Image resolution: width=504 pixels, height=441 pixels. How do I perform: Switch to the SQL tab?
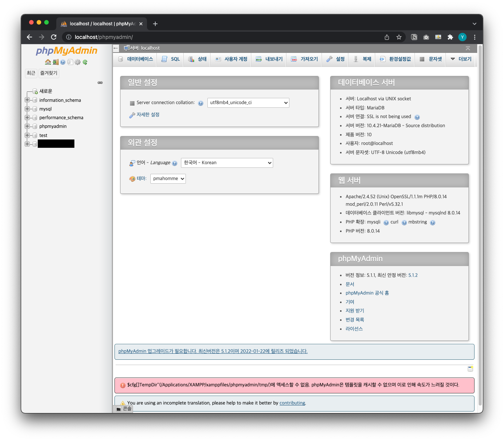(x=171, y=59)
